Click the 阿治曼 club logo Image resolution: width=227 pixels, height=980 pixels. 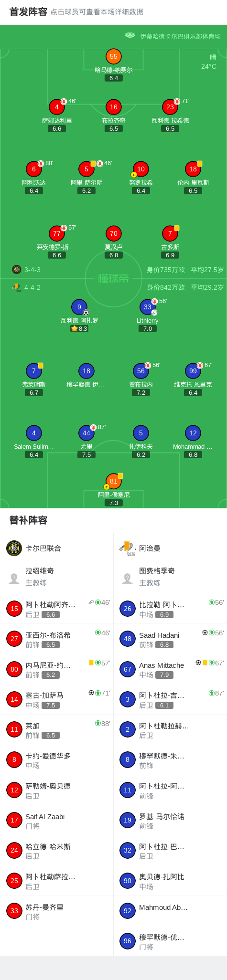(x=128, y=548)
